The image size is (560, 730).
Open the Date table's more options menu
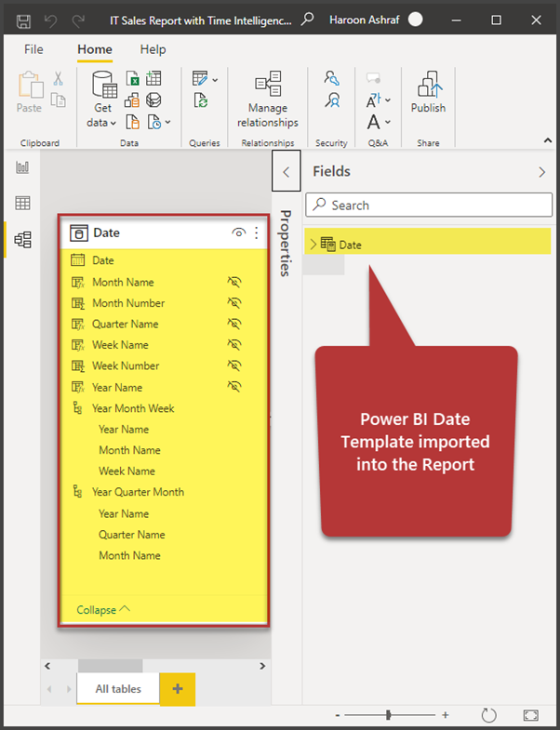pos(256,232)
